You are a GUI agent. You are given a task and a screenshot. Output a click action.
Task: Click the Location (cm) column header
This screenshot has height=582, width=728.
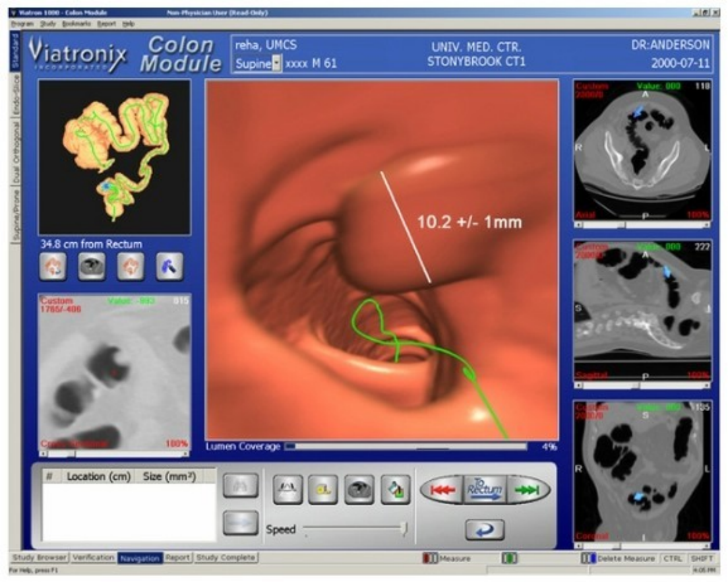98,476
